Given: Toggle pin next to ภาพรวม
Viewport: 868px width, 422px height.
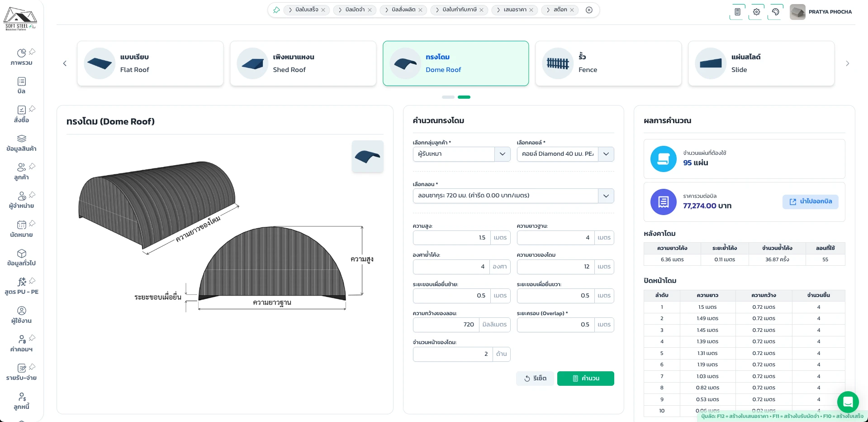Looking at the screenshot, I should click(32, 52).
